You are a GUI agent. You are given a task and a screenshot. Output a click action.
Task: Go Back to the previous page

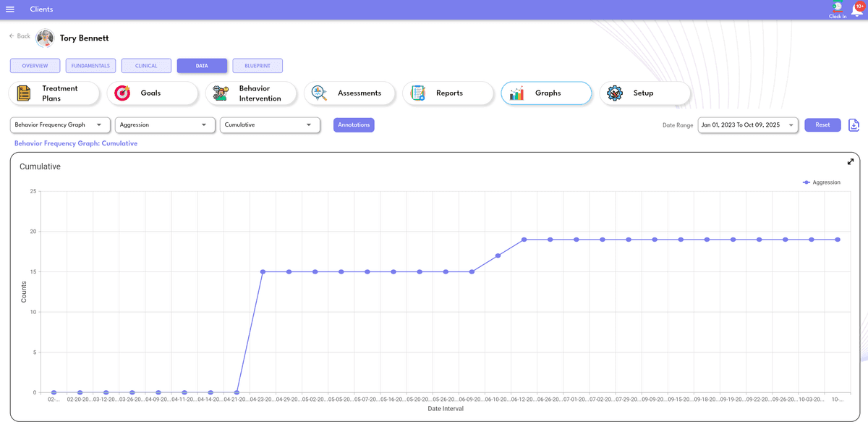coord(20,36)
